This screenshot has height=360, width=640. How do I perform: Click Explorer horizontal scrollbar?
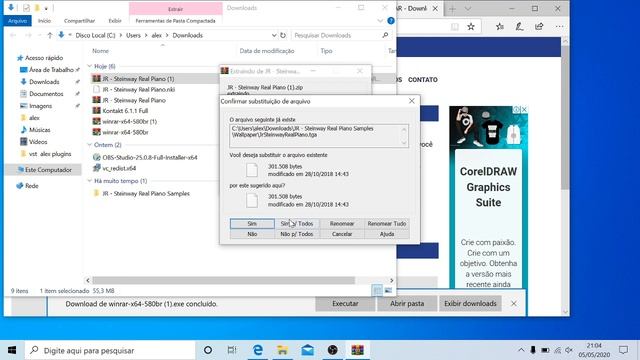tap(223, 280)
